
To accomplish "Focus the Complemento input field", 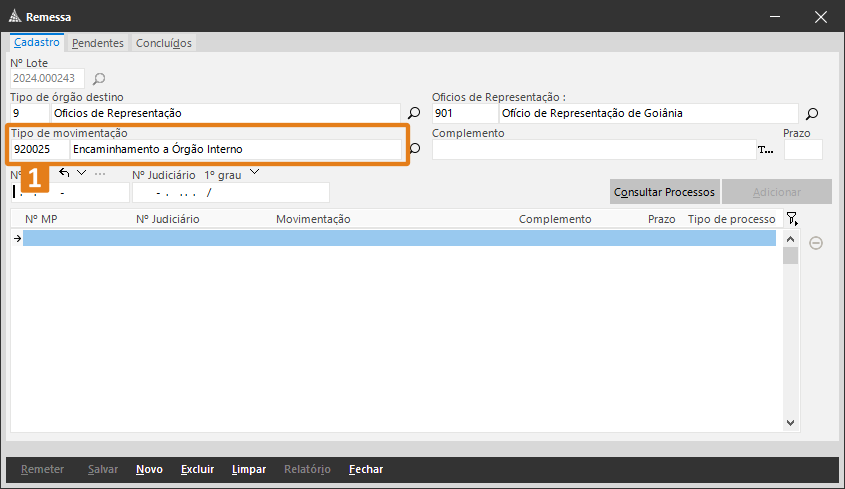I will tap(594, 149).
